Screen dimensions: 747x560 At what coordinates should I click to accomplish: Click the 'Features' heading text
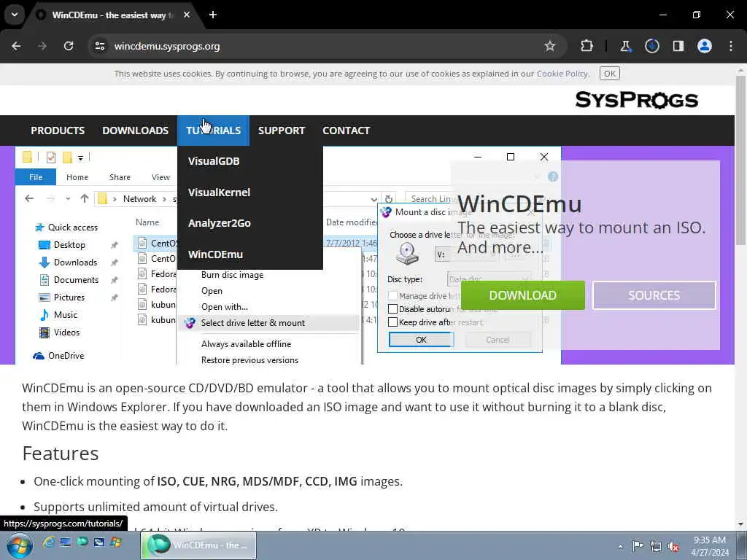61,454
